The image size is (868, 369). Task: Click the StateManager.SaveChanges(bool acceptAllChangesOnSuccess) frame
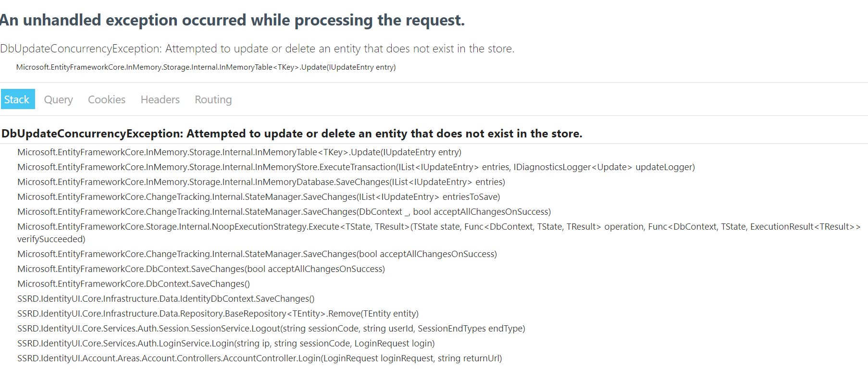pyautogui.click(x=257, y=254)
